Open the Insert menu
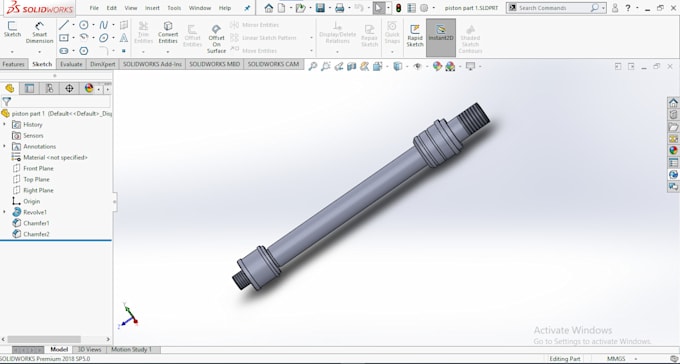This screenshot has width=680, height=364. [152, 8]
